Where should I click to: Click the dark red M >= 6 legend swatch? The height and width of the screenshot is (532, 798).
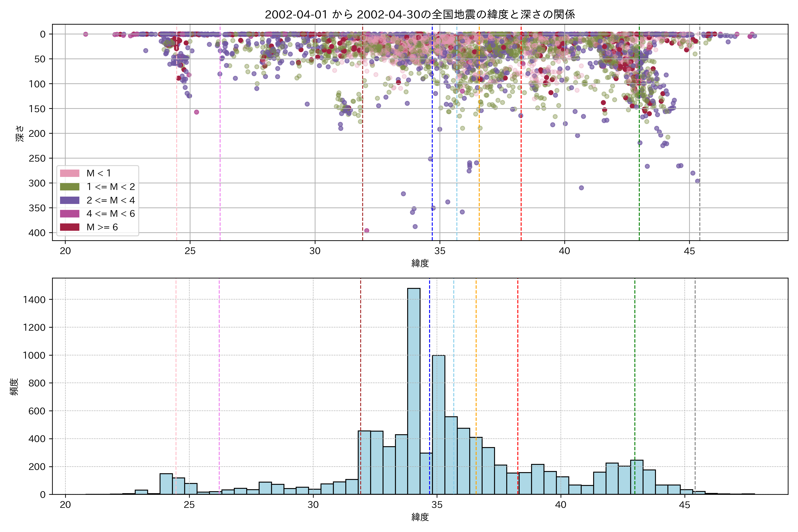pos(70,227)
